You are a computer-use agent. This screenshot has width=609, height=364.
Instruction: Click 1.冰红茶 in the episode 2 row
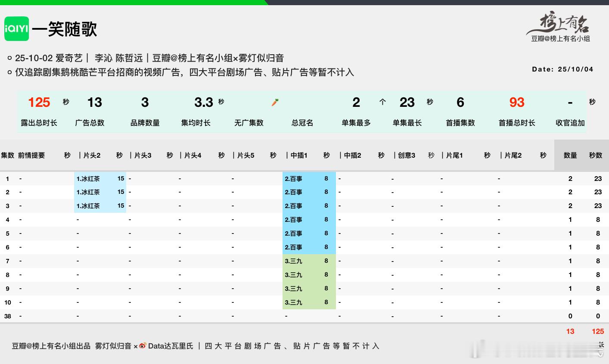coord(88,192)
